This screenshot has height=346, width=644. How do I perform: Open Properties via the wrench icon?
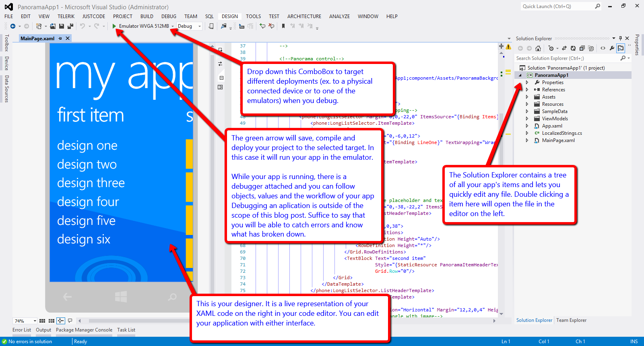coord(612,48)
